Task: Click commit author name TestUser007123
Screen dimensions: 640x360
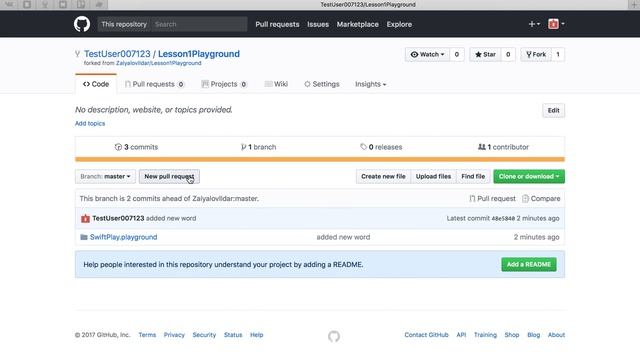Action: click(118, 218)
